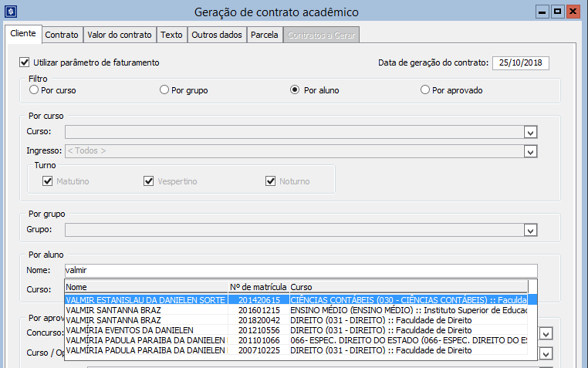The image size is (588, 368).
Task: Switch to the Parcela tab
Action: coord(265,35)
